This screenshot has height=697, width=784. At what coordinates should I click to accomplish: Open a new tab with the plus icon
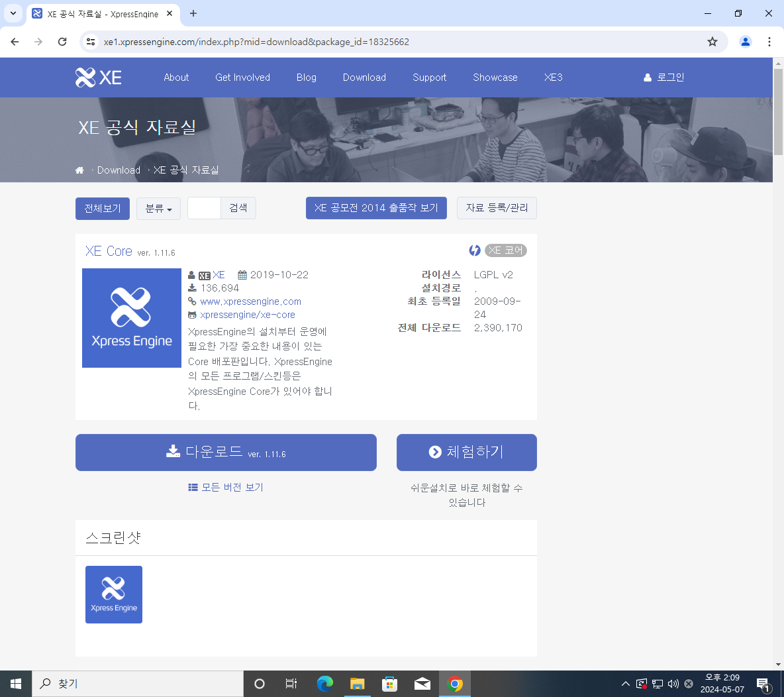click(x=193, y=13)
